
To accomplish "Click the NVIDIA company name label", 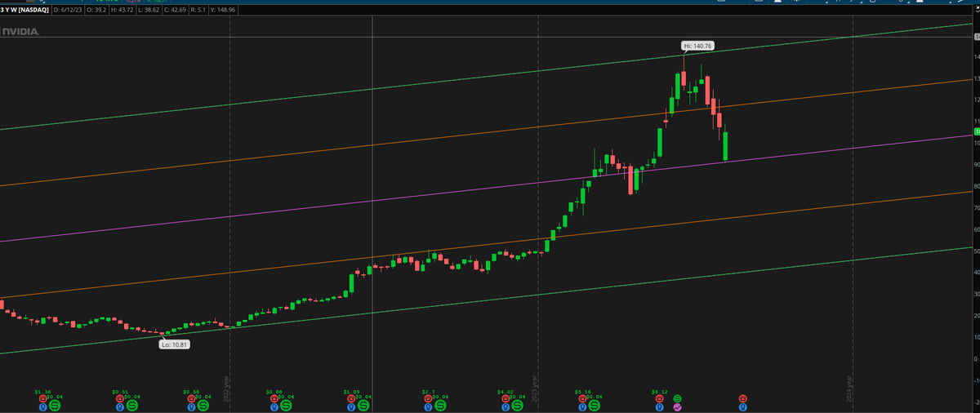I will point(20,31).
